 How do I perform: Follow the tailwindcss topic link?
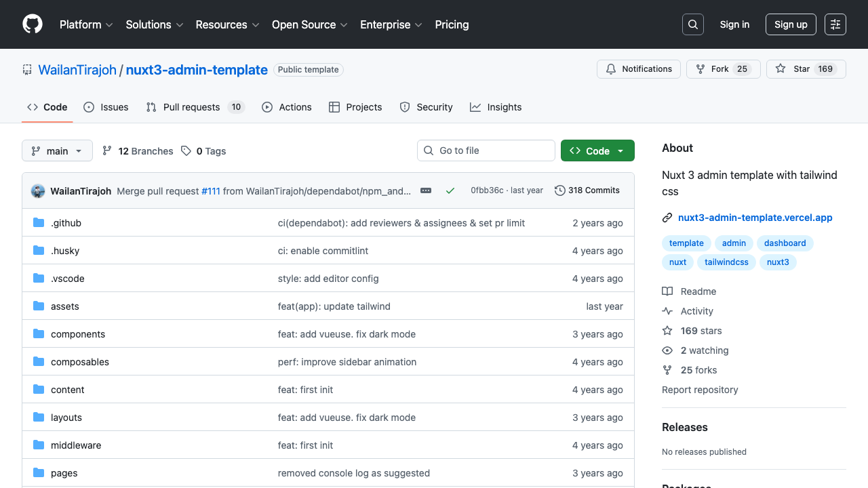[x=726, y=262]
